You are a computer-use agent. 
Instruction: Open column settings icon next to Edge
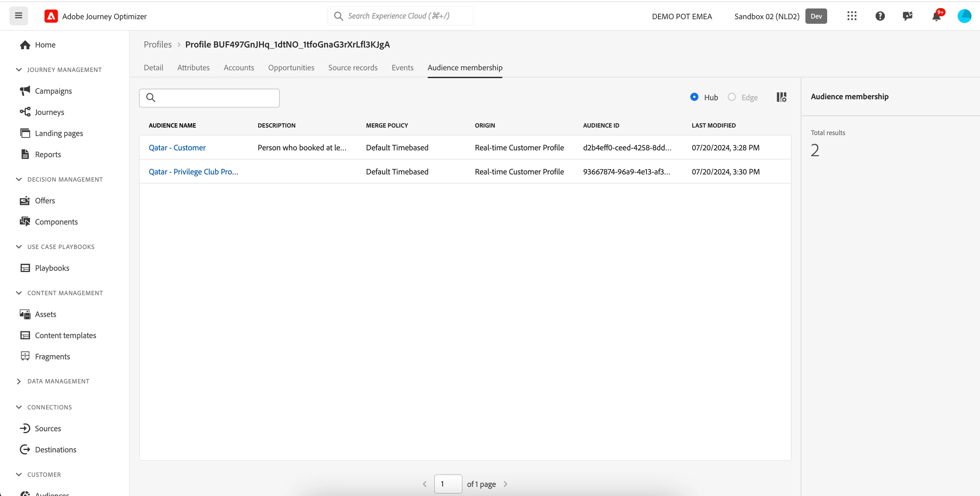[x=781, y=97]
